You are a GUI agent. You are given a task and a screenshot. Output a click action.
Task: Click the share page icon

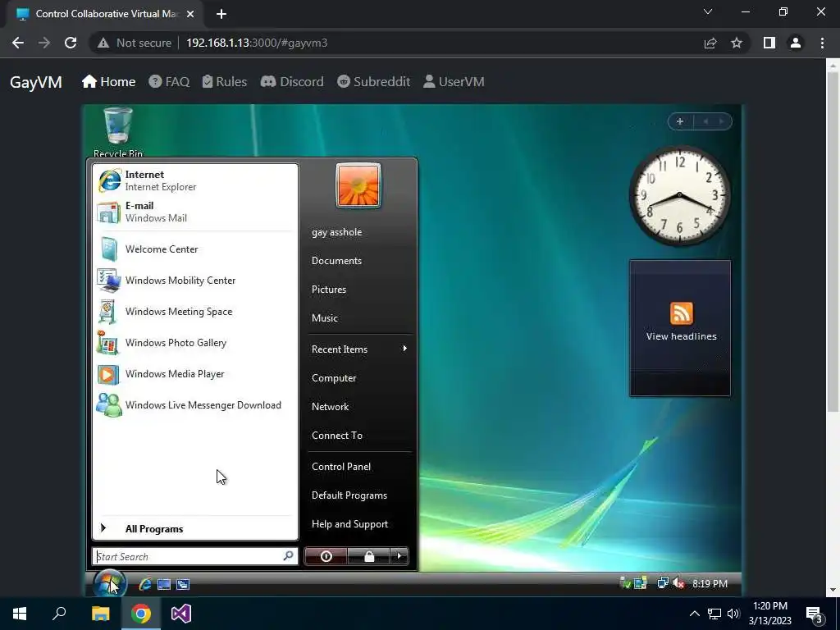(710, 43)
